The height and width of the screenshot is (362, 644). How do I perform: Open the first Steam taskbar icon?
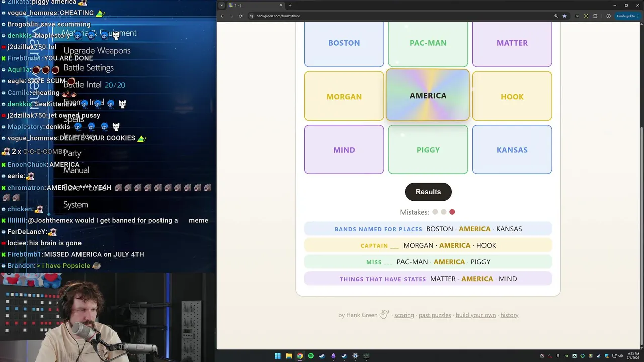[322, 356]
